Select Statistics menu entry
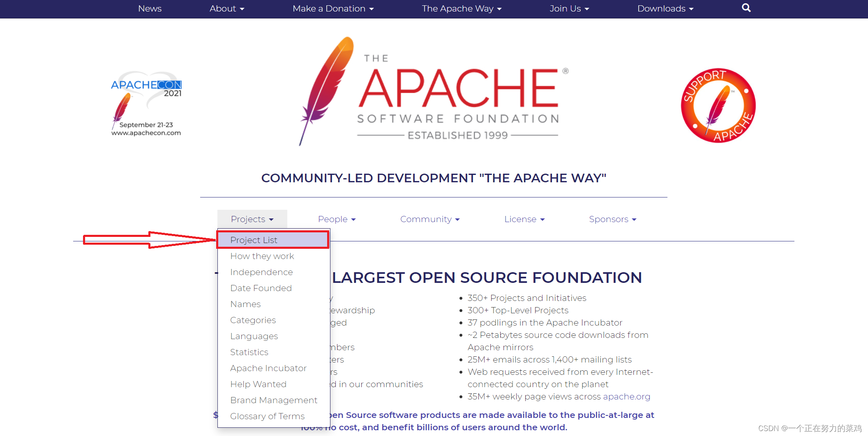Viewport: 868px width, 436px height. pos(273,352)
